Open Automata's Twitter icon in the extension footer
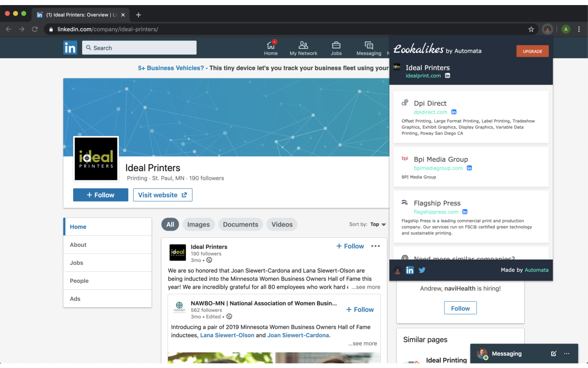This screenshot has width=588, height=368. (422, 270)
